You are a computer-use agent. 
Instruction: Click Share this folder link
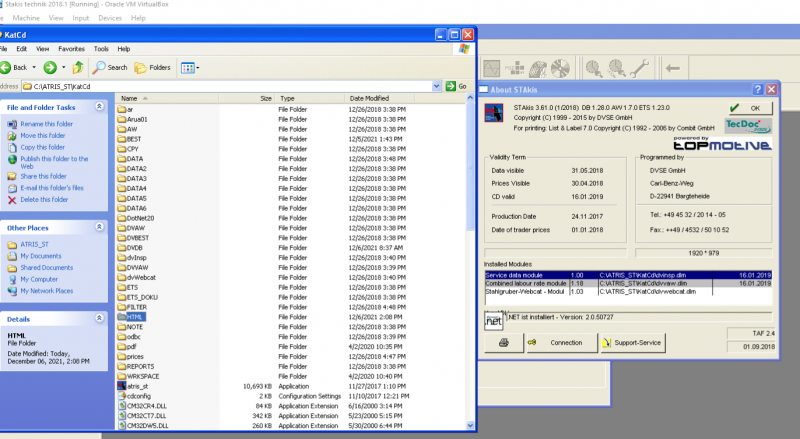pos(43,177)
